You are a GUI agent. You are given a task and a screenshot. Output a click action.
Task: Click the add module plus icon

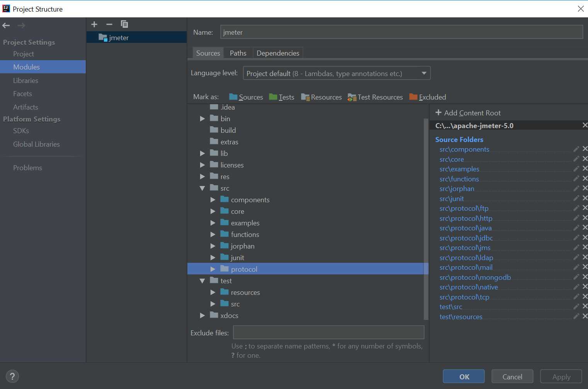94,24
